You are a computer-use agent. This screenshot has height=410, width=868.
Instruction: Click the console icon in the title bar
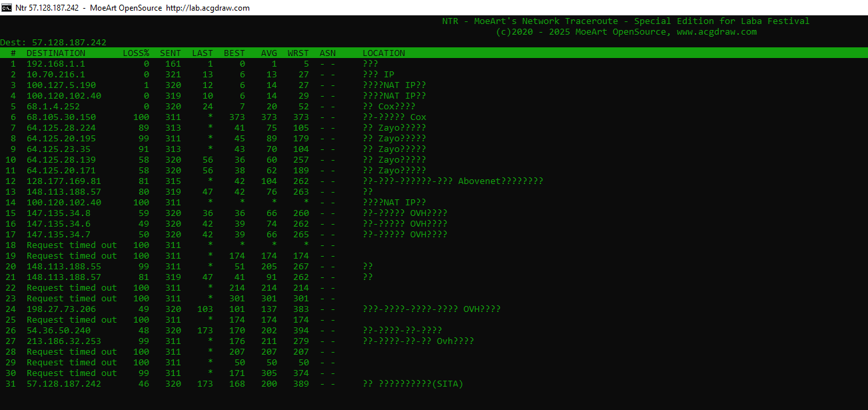pos(7,7)
